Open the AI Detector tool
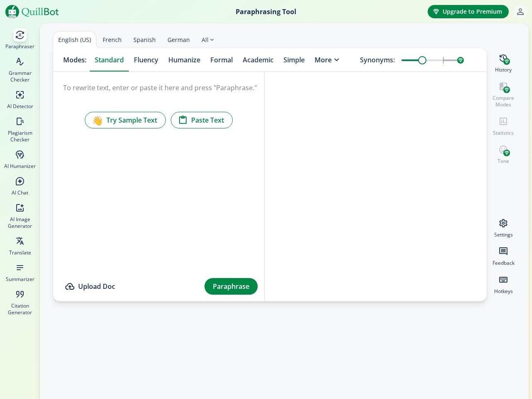 20,100
